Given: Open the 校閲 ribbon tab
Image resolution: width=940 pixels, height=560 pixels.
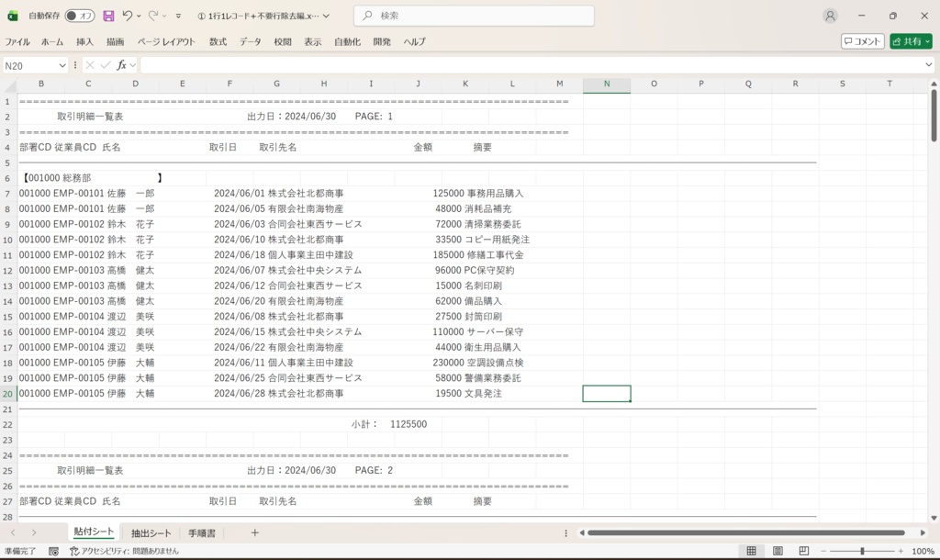Looking at the screenshot, I should 283,42.
